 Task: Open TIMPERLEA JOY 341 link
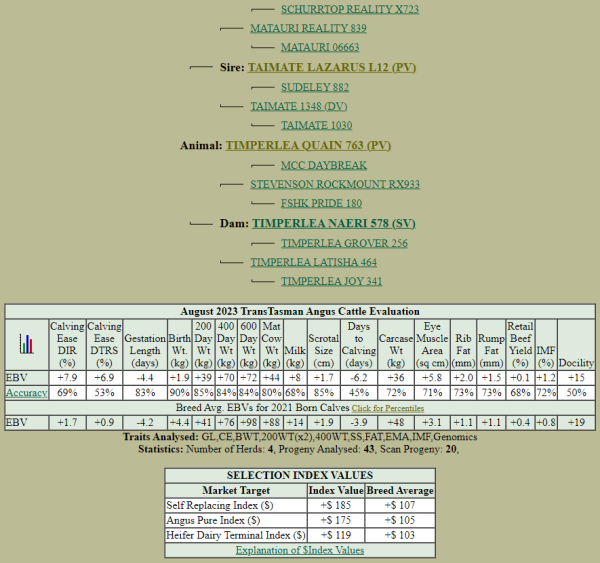[331, 281]
